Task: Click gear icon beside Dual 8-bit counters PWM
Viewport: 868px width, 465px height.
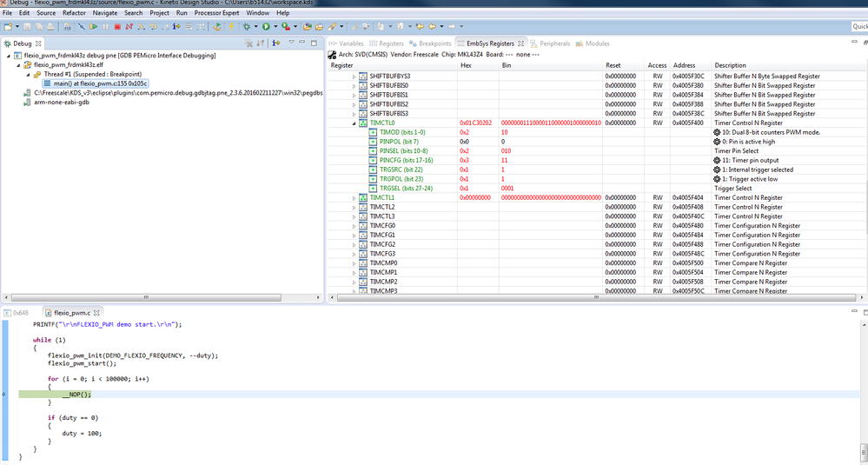Action: pos(717,132)
